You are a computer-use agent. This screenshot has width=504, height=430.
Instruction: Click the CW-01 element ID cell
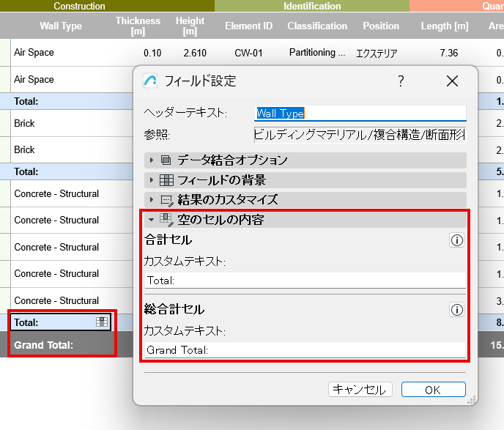click(248, 53)
